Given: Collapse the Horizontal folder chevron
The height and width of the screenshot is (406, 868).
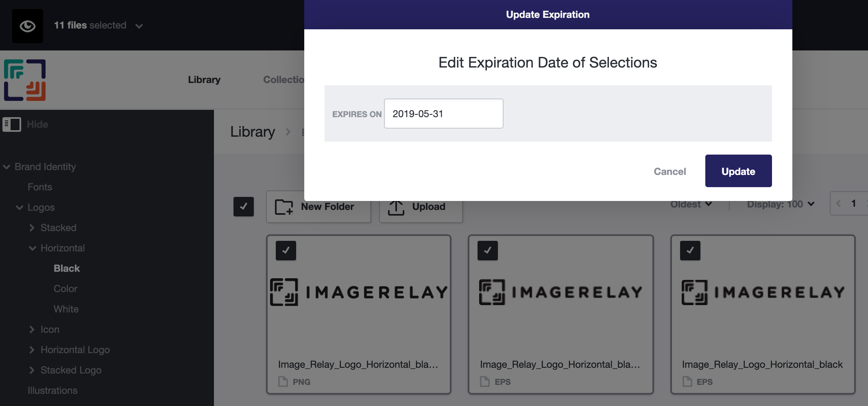Looking at the screenshot, I should [x=33, y=248].
